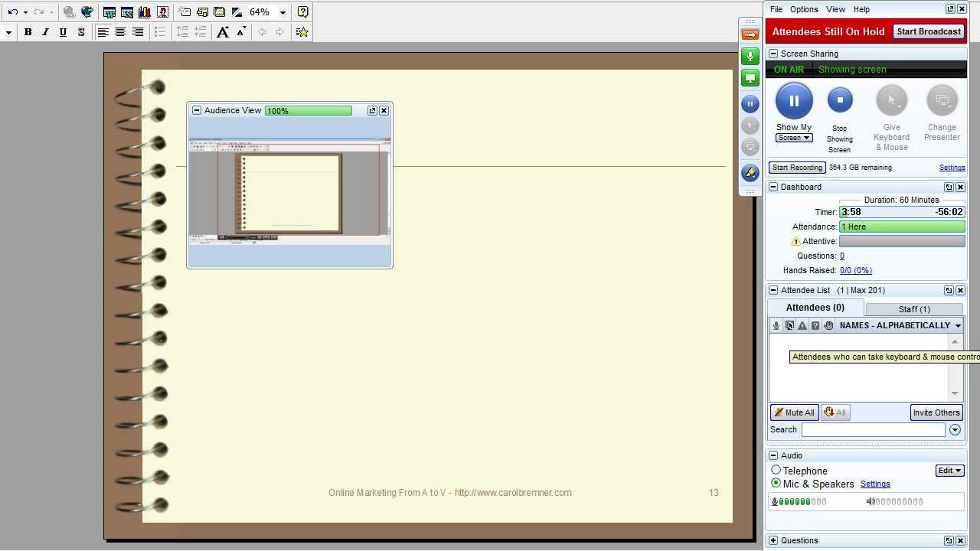The width and height of the screenshot is (980, 551).
Task: Align text to the right
Action: click(138, 32)
